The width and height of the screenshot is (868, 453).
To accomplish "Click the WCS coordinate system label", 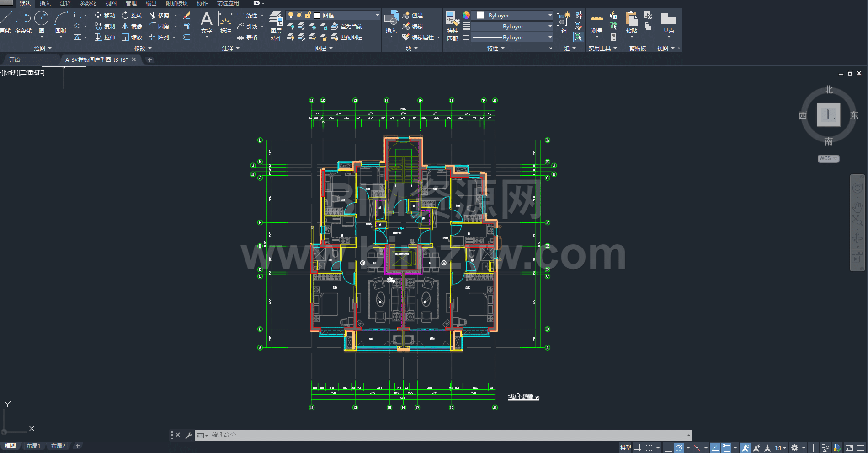I will pos(828,158).
